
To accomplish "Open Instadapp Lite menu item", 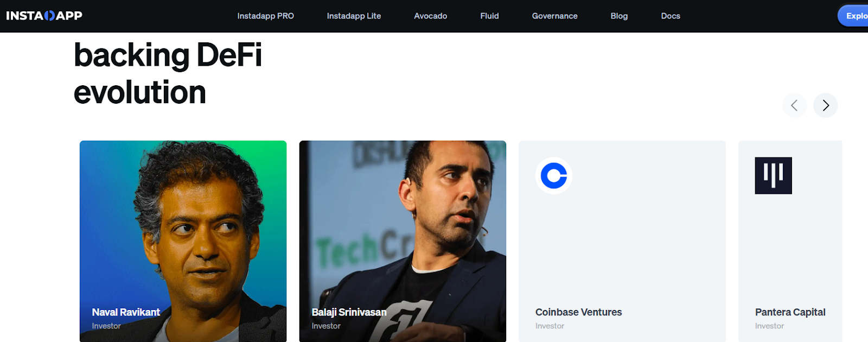I will pyautogui.click(x=354, y=16).
